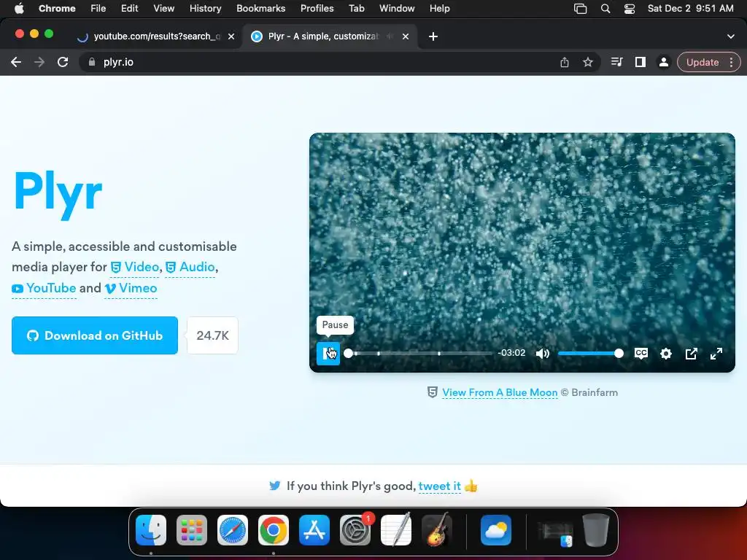The image size is (747, 560).
Task: Select the Video link
Action: point(135,267)
